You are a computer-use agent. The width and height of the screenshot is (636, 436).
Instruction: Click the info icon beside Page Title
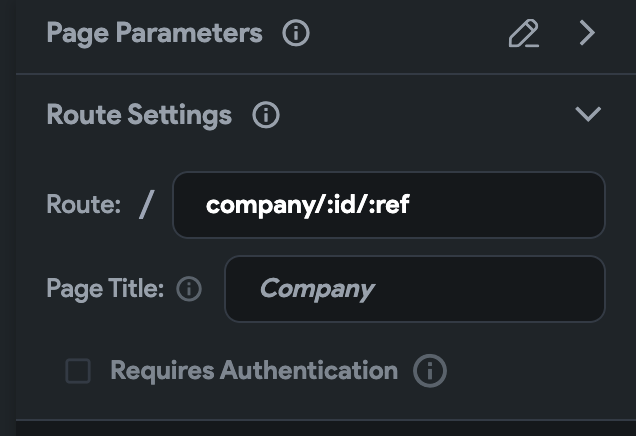(x=189, y=290)
